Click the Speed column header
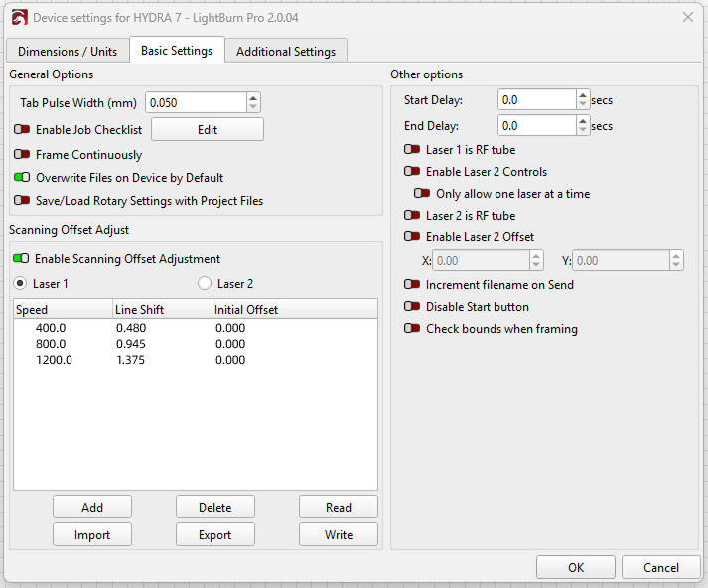708x588 pixels. pos(63,309)
